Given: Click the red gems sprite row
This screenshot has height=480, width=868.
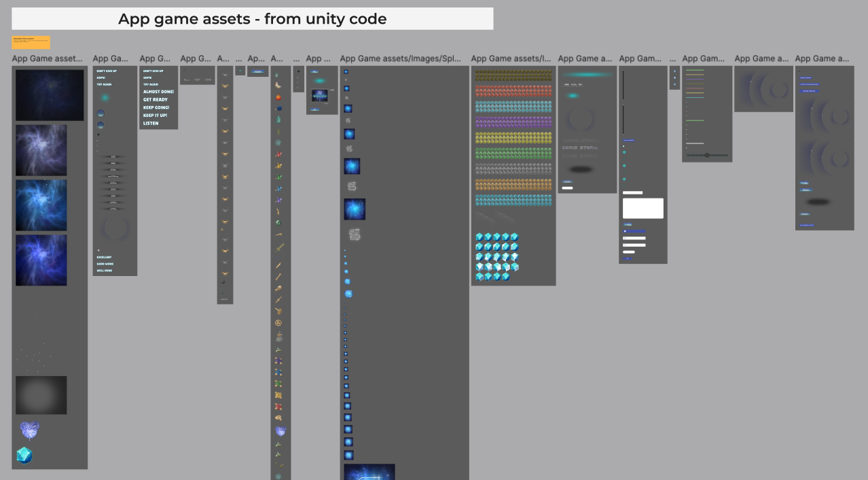Looking at the screenshot, I should pos(513,90).
